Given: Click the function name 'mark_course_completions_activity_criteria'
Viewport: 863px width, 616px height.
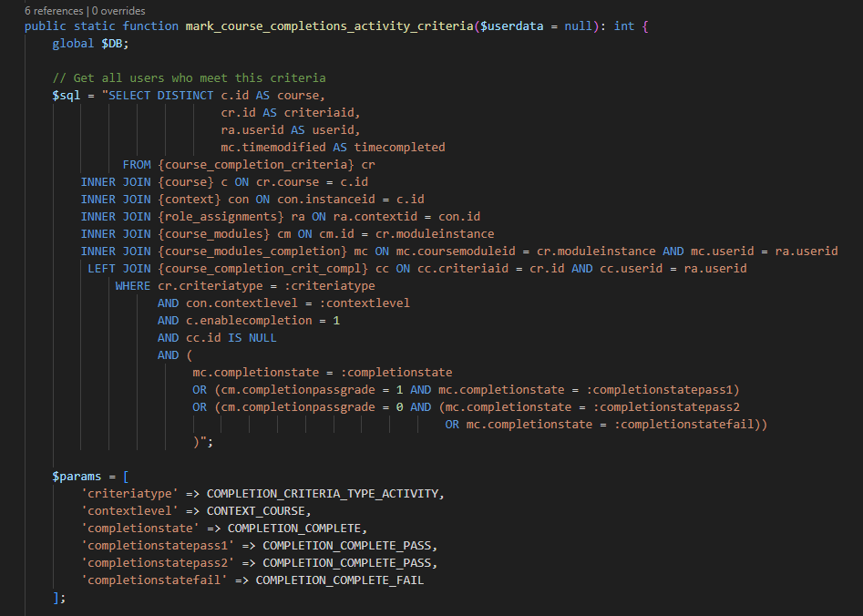Looking at the screenshot, I should [x=329, y=26].
